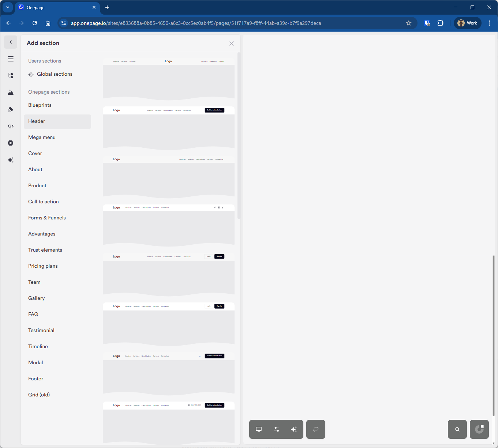This screenshot has height=448, width=498.
Task: Select the Cover category
Action: pyautogui.click(x=57, y=154)
